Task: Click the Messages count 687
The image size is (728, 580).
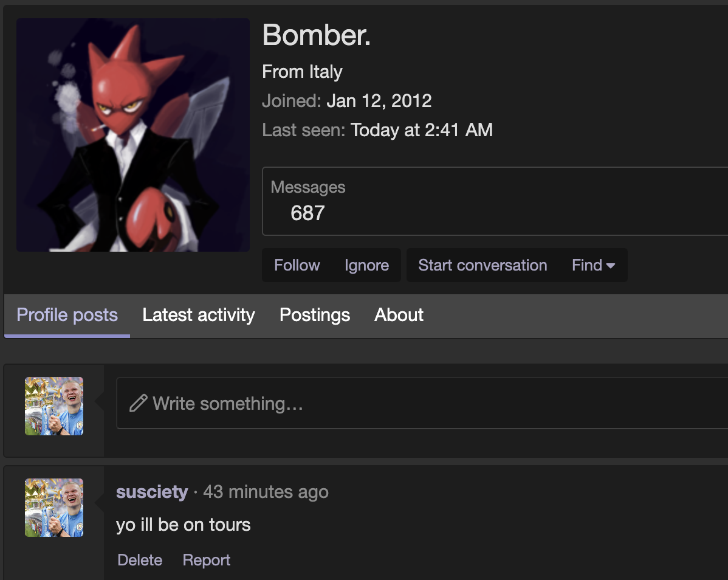Action: (x=307, y=213)
